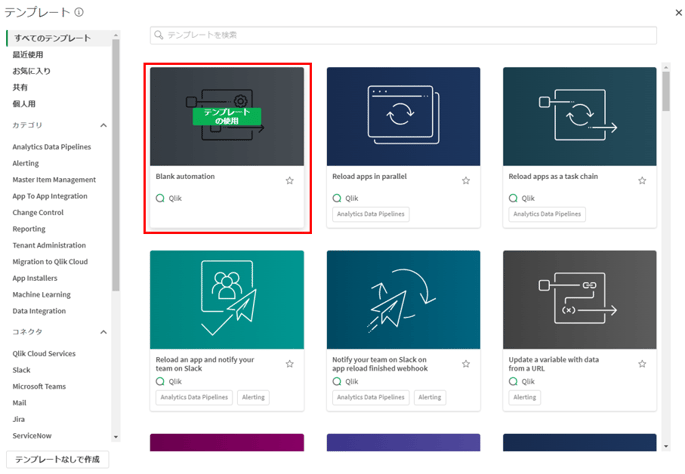This screenshot has height=474, width=685.
Task: Select すべてのテンプレート in sidebar
Action: click(x=59, y=38)
